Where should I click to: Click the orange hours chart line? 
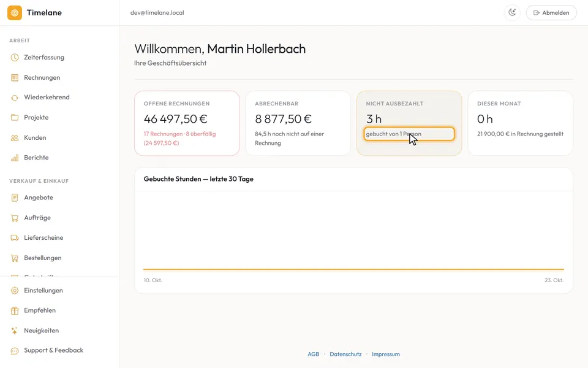(353, 269)
